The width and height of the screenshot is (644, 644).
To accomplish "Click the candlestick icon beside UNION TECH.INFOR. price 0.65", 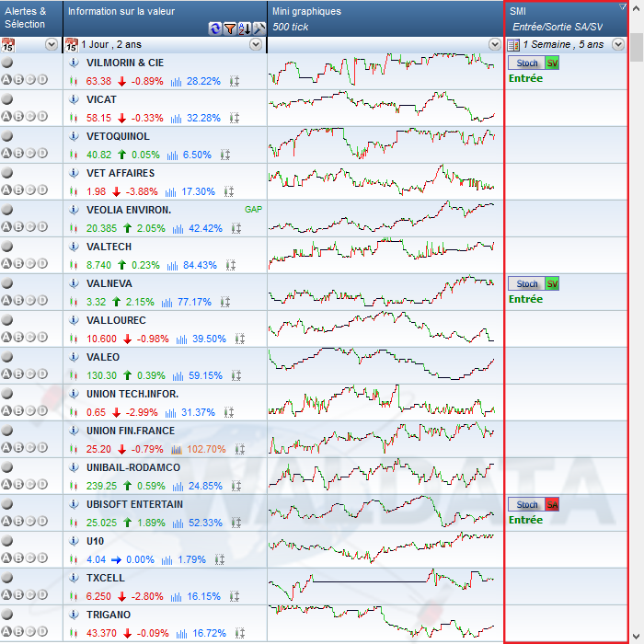I will 74,412.
